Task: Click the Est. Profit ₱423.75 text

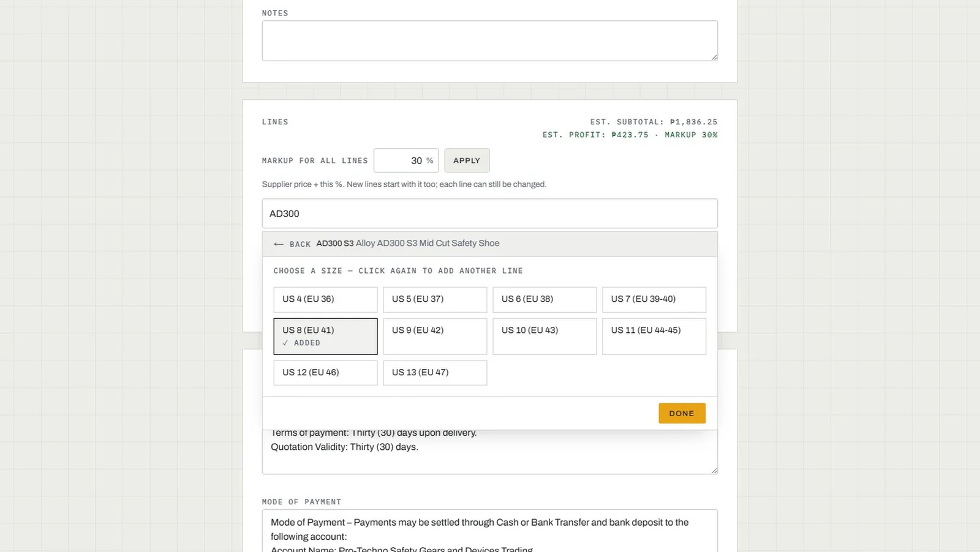Action: click(595, 135)
